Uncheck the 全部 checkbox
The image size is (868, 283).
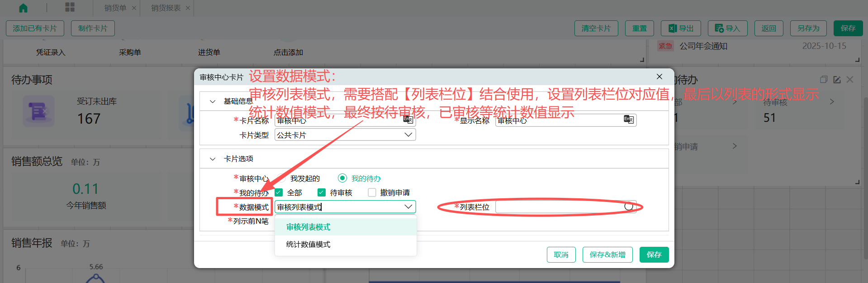click(x=279, y=192)
